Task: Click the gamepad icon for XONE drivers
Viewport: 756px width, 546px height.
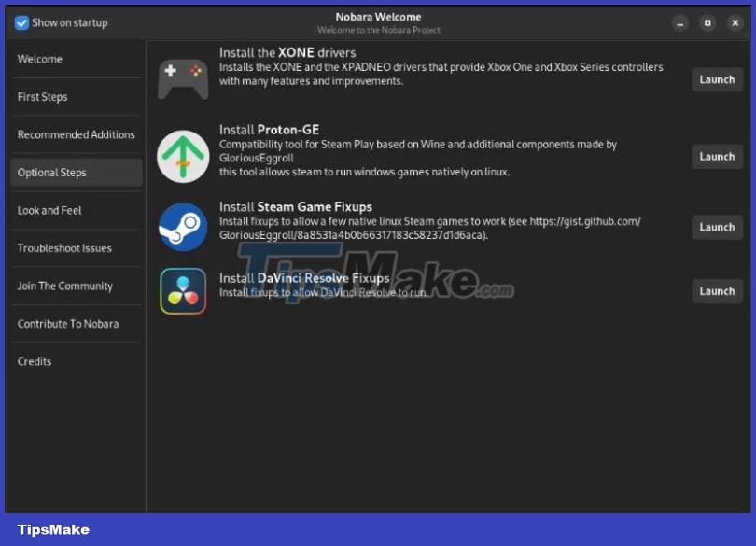Action: pos(183,74)
